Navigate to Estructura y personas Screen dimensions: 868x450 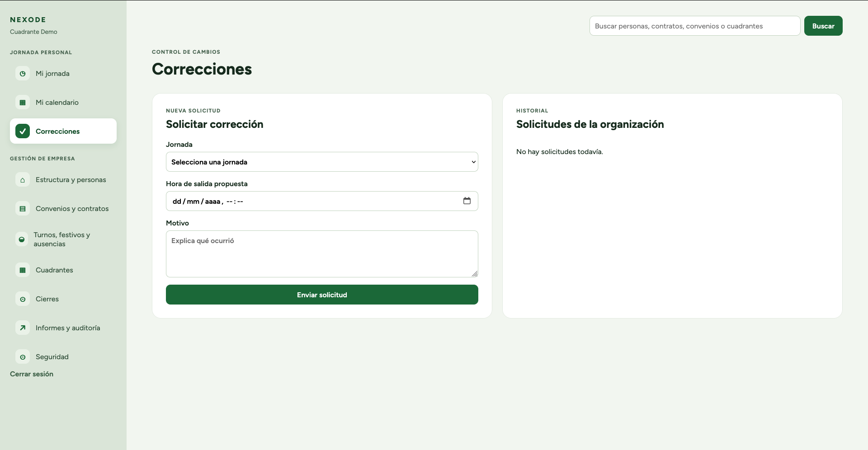point(63,180)
